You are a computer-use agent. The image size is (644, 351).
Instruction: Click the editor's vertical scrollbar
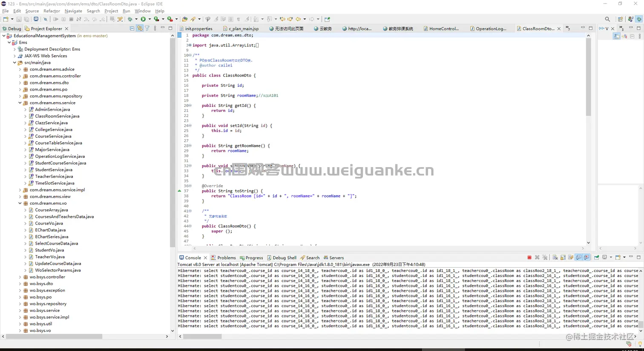(x=588, y=77)
